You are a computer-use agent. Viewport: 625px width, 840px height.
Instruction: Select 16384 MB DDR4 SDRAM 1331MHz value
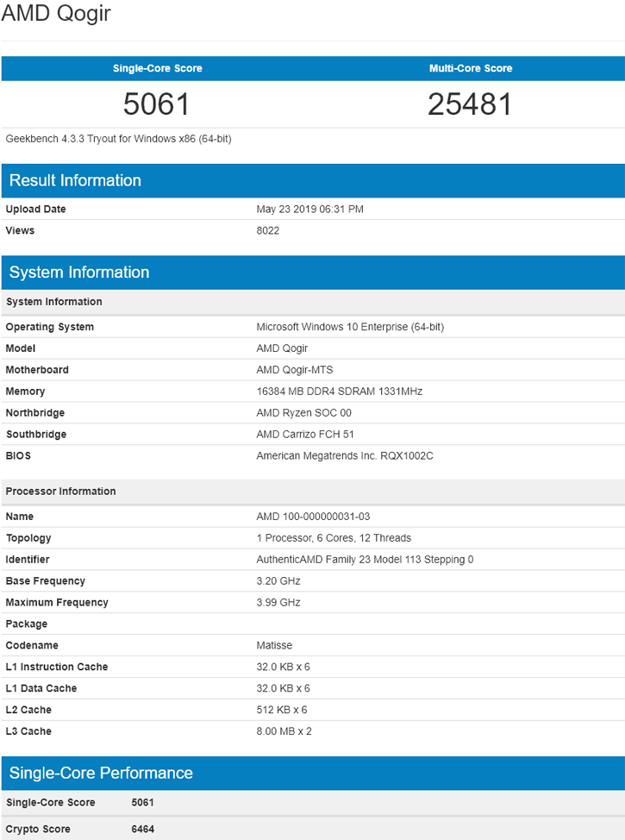tap(339, 391)
